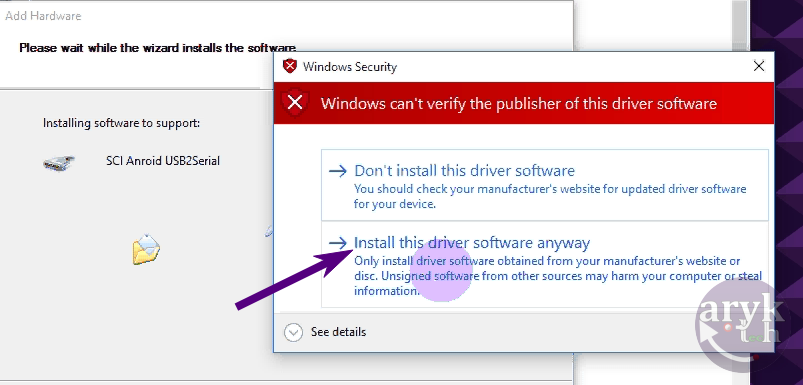This screenshot has width=803, height=385.
Task: Click 'SCI Anroid USB2Serial' device name
Action: (x=163, y=161)
